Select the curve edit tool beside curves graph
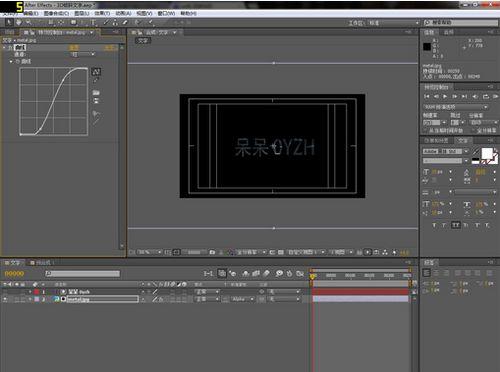Image resolution: width=500 pixels, height=372 pixels. click(x=96, y=72)
